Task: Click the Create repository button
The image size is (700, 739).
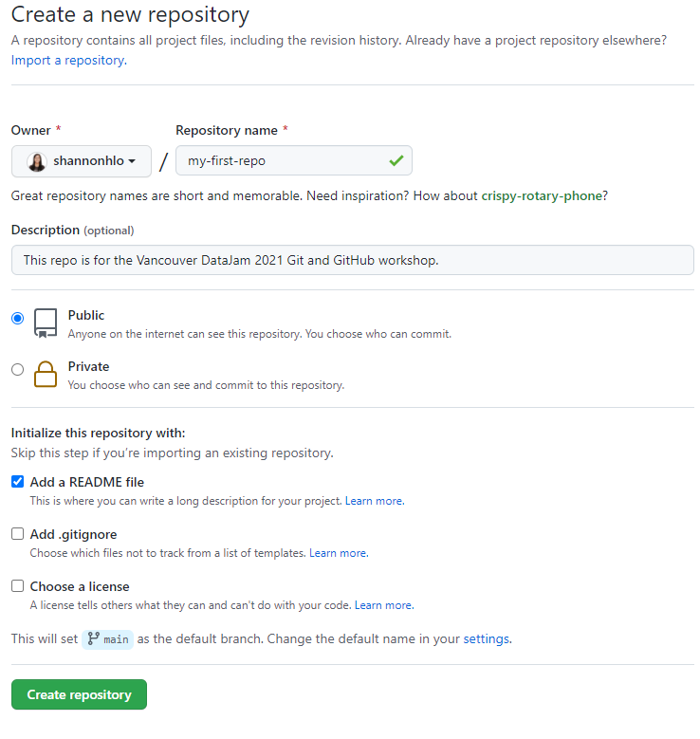Action: (x=79, y=694)
